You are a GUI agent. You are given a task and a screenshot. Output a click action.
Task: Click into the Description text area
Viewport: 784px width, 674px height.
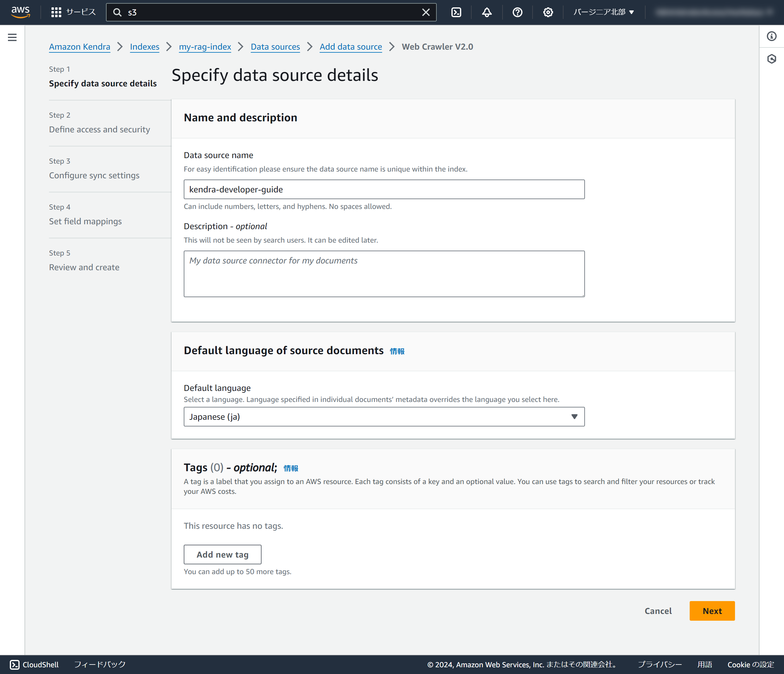coord(384,274)
